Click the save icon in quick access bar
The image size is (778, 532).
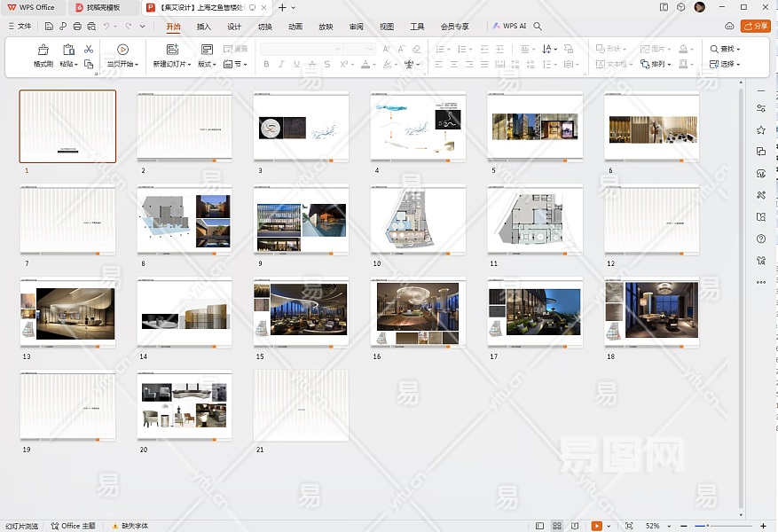point(50,27)
